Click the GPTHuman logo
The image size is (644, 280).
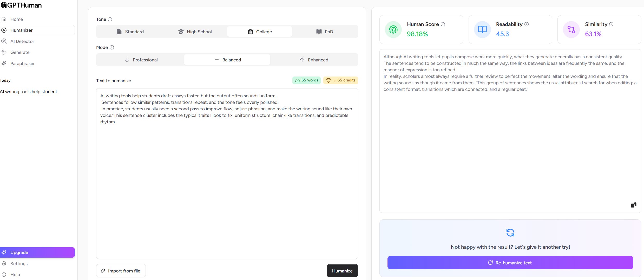pos(21,5)
